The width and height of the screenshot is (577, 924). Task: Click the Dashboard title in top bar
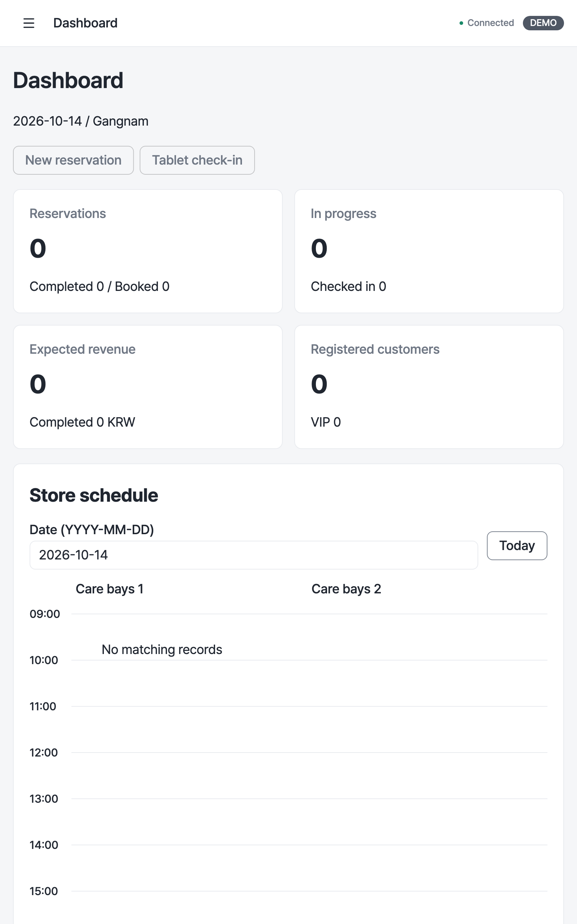[x=85, y=23]
